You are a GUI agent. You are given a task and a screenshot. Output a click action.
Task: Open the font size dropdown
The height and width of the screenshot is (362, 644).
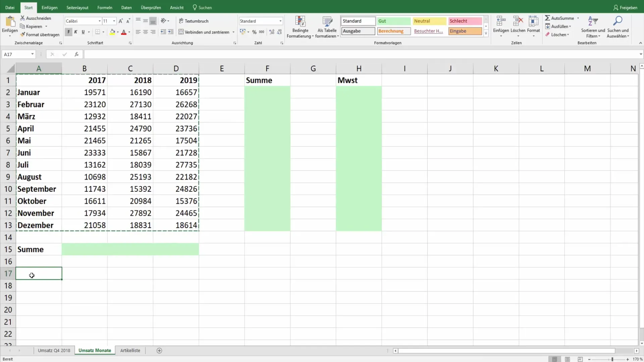pos(114,21)
